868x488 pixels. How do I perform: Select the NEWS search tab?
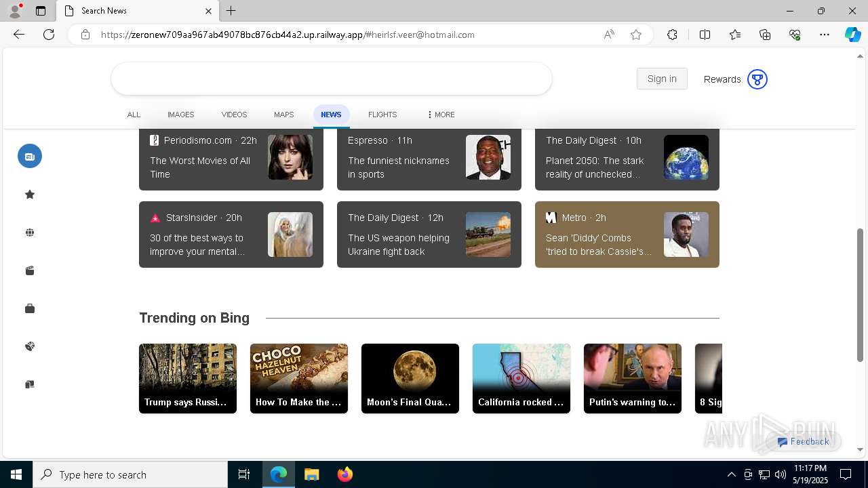click(x=331, y=115)
